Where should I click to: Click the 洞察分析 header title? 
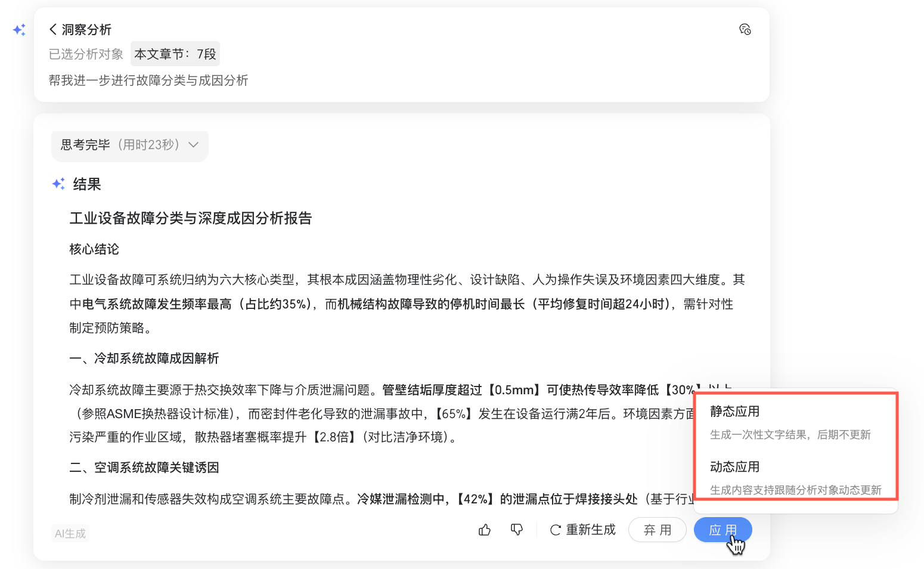click(x=86, y=29)
